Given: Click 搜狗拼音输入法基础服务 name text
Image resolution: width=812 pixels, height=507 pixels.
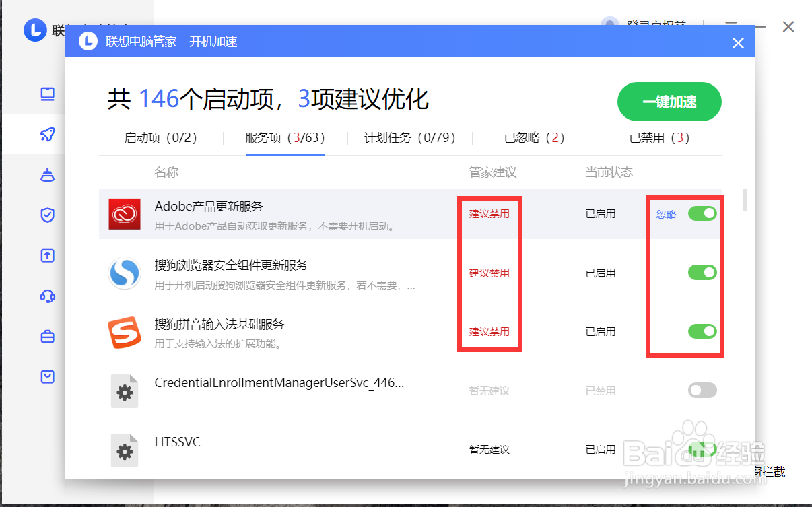Looking at the screenshot, I should (219, 325).
